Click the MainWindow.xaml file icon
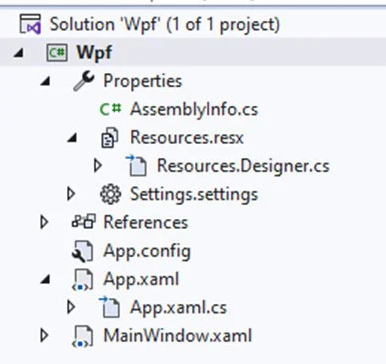This screenshot has width=386, height=364. [x=83, y=337]
